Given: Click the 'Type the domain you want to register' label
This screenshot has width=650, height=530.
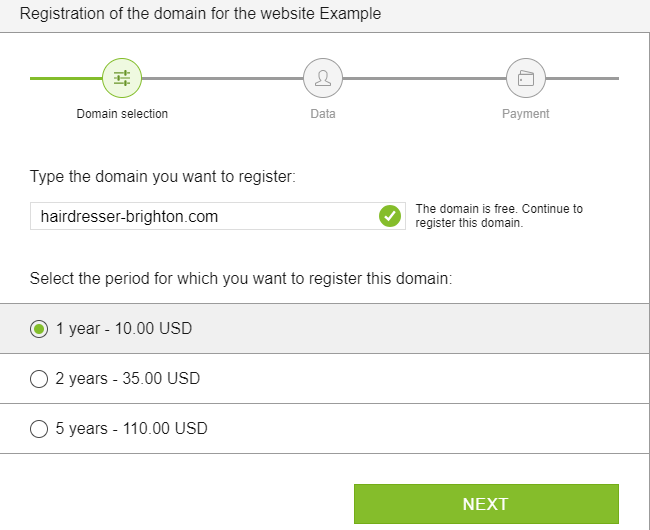Looking at the screenshot, I should (x=163, y=177).
